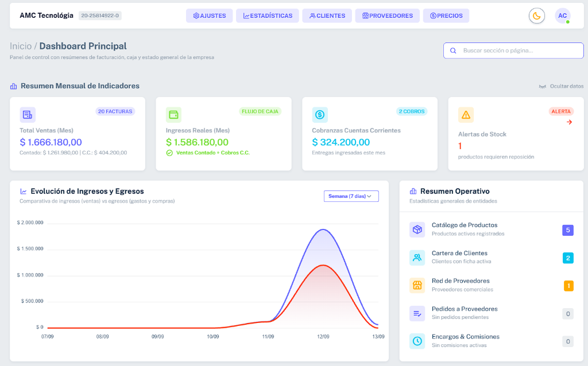The image size is (588, 366).
Task: Click the store icon for Red de Proveedores
Action: (x=417, y=285)
